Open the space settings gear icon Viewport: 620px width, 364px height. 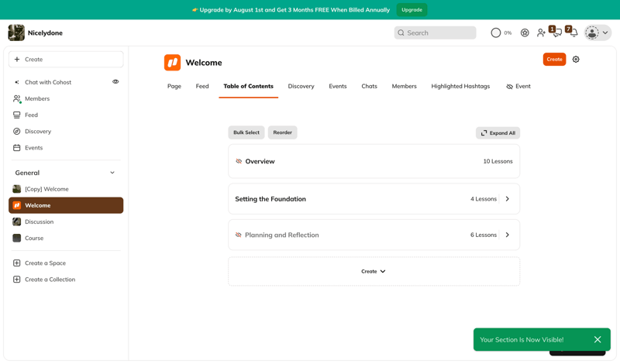tap(576, 60)
